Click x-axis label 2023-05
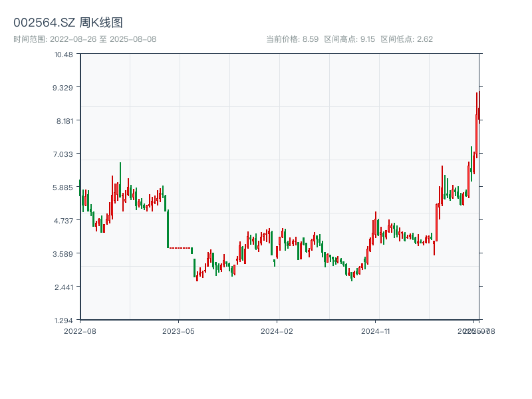This screenshot has width=532, height=399. coord(178,331)
